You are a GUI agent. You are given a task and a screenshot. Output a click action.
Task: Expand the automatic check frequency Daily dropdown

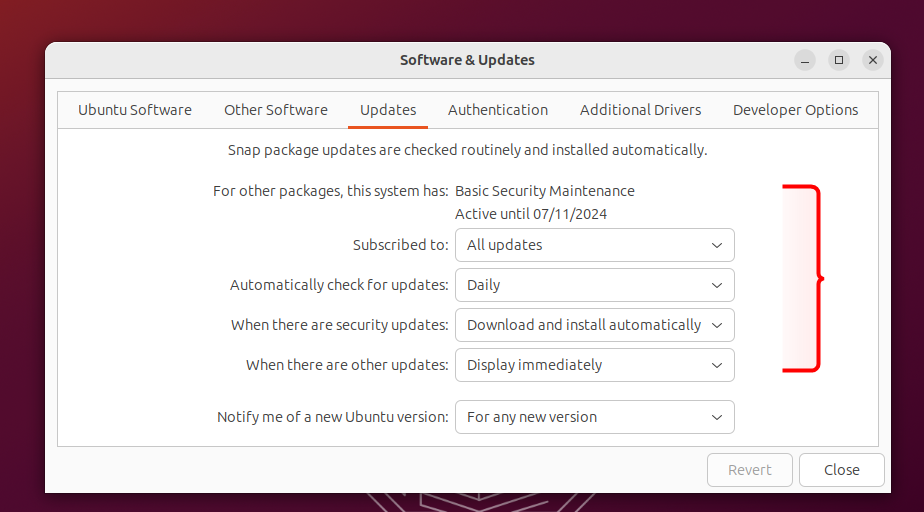(594, 285)
